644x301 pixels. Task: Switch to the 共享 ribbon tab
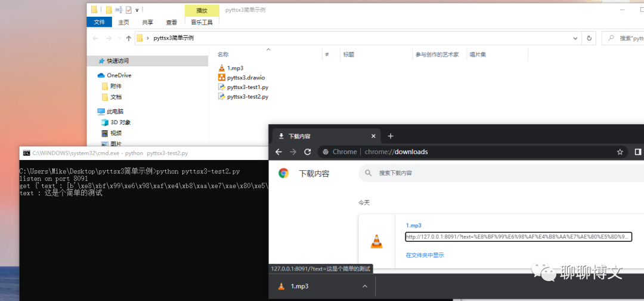[147, 22]
